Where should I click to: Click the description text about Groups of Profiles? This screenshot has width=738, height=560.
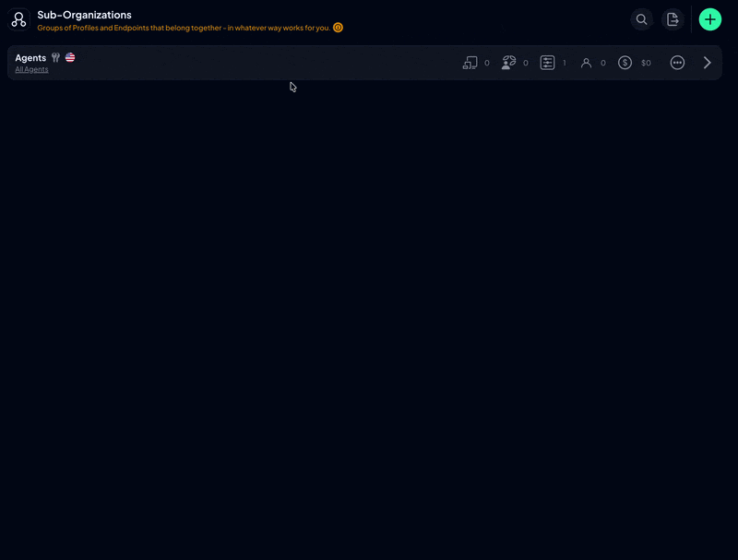tap(184, 28)
